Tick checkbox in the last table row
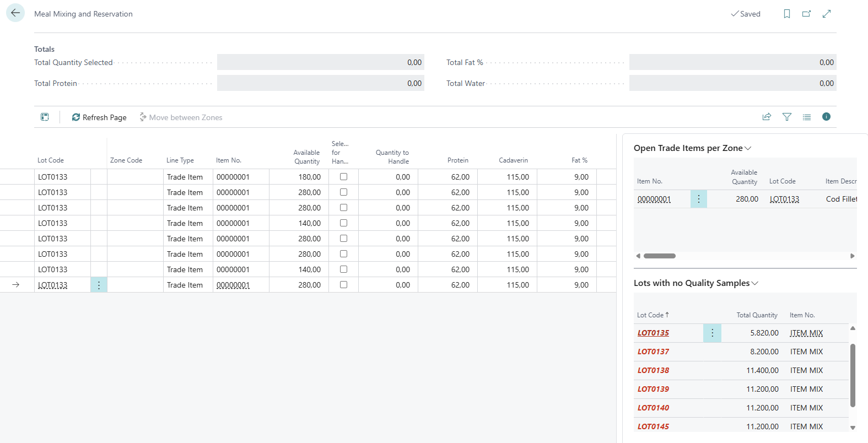 click(x=343, y=285)
